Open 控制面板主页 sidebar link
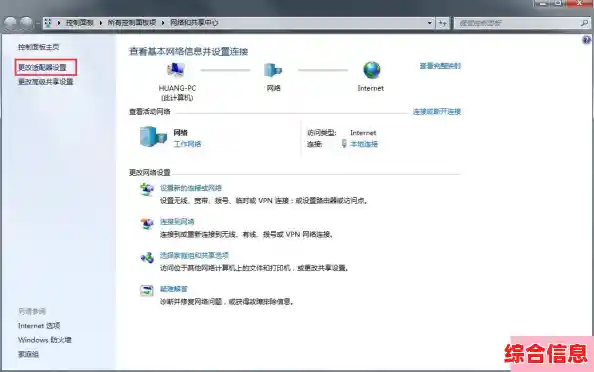The width and height of the screenshot is (594, 372). (39, 47)
